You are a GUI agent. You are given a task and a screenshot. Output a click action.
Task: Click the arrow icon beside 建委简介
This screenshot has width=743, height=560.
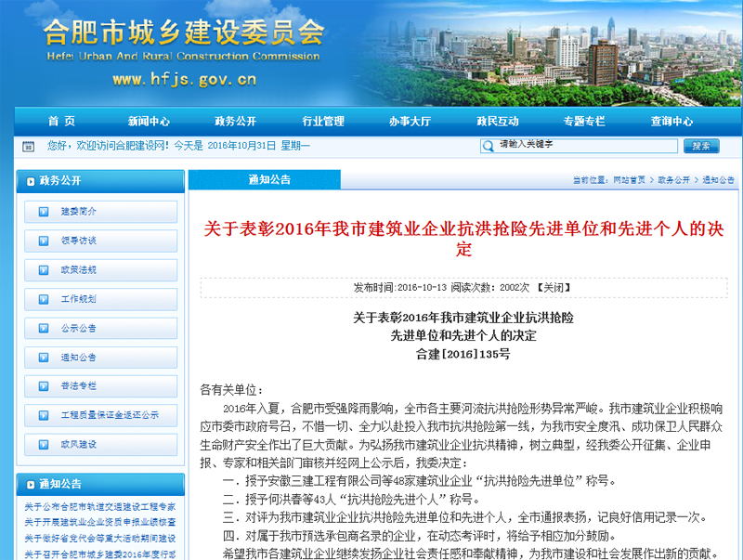pyautogui.click(x=44, y=212)
